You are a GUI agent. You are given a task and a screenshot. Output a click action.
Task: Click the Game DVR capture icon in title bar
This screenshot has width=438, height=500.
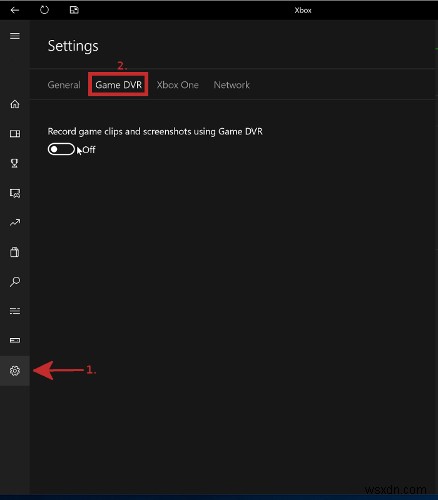point(74,10)
